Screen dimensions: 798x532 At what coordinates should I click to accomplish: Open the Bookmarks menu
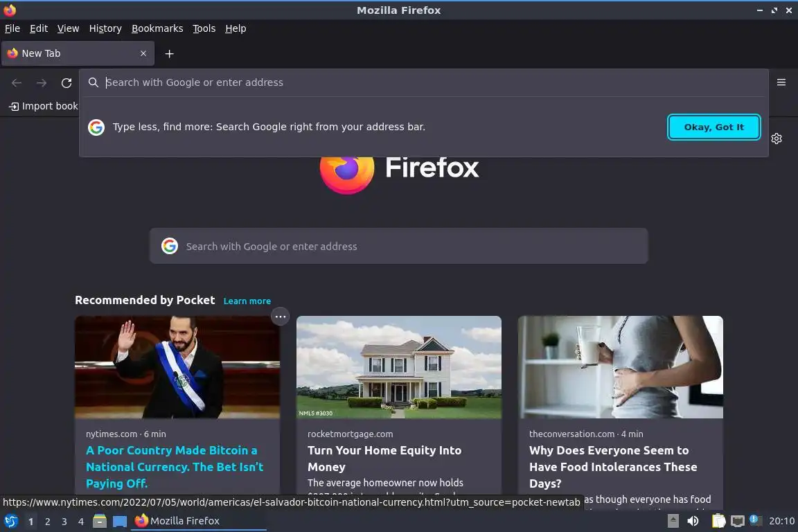click(157, 28)
